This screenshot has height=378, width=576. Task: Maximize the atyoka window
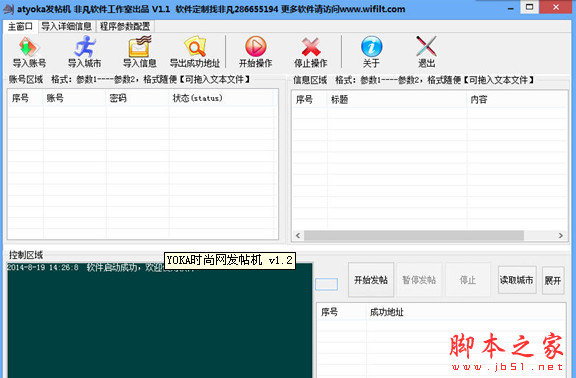[x=529, y=7]
